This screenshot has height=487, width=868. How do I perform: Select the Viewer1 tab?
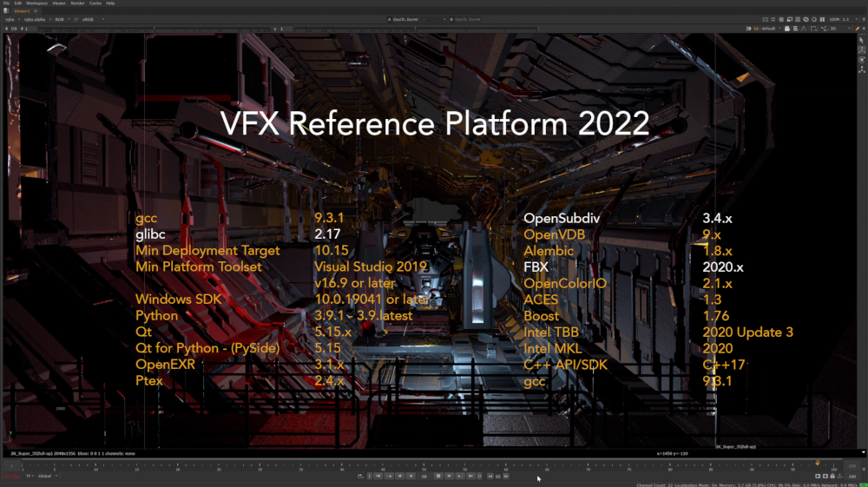coord(22,11)
